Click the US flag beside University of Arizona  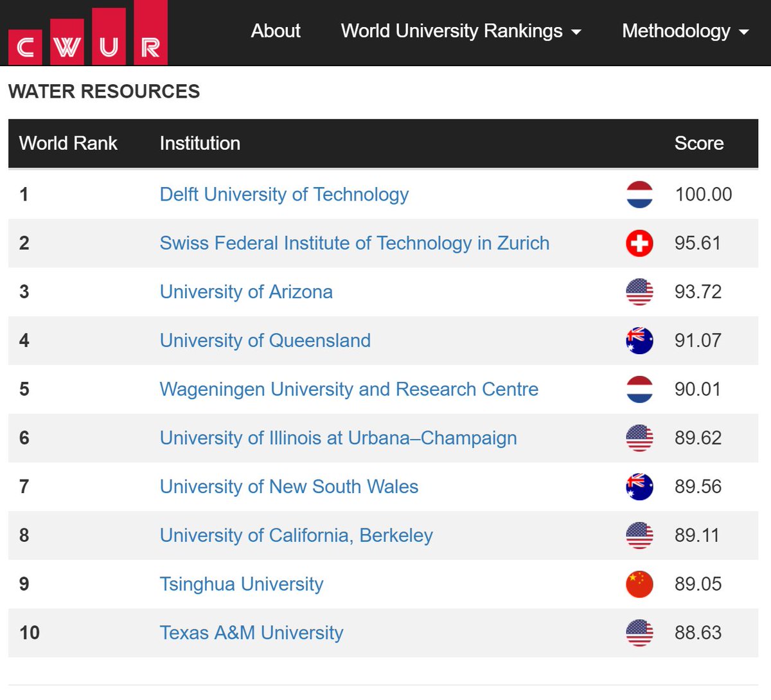[x=639, y=292]
